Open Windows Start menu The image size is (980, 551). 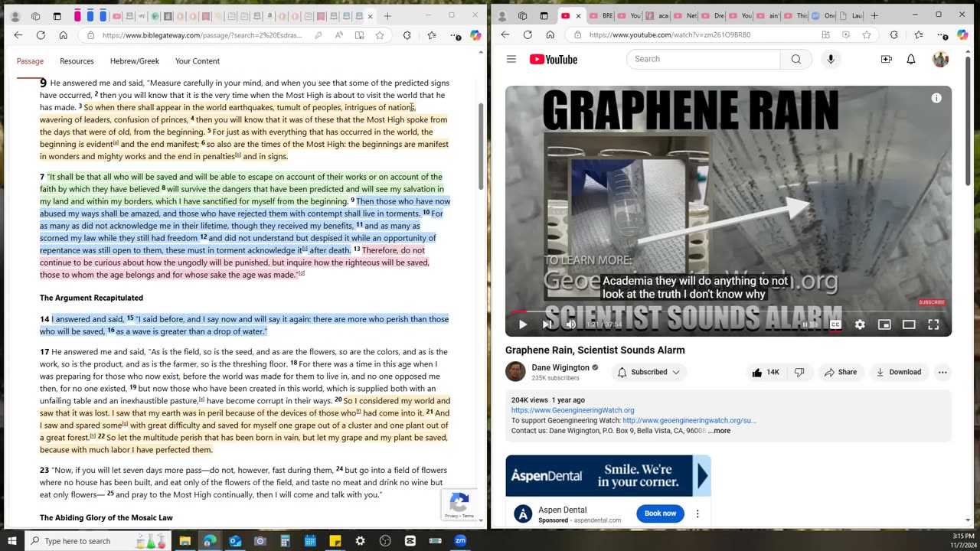pos(11,541)
